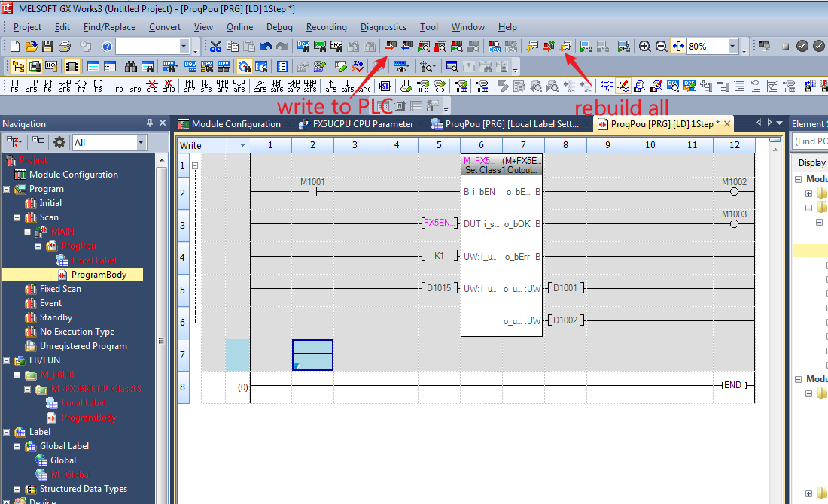Click the Write to PLC icon
The height and width of the screenshot is (504, 828).
391,47
